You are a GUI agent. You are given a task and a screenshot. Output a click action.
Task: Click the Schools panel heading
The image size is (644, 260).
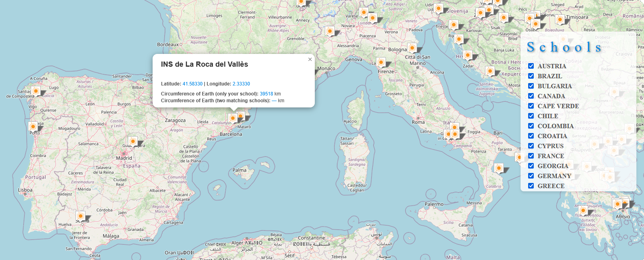(564, 47)
